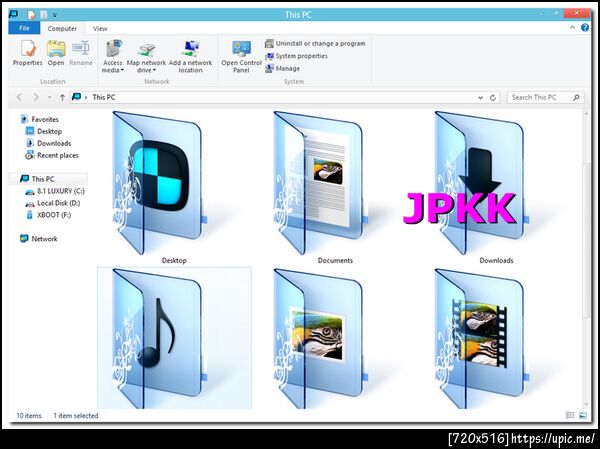Select 8.1 LUXURY (C:) drive
The width and height of the screenshot is (600, 449).
55,191
